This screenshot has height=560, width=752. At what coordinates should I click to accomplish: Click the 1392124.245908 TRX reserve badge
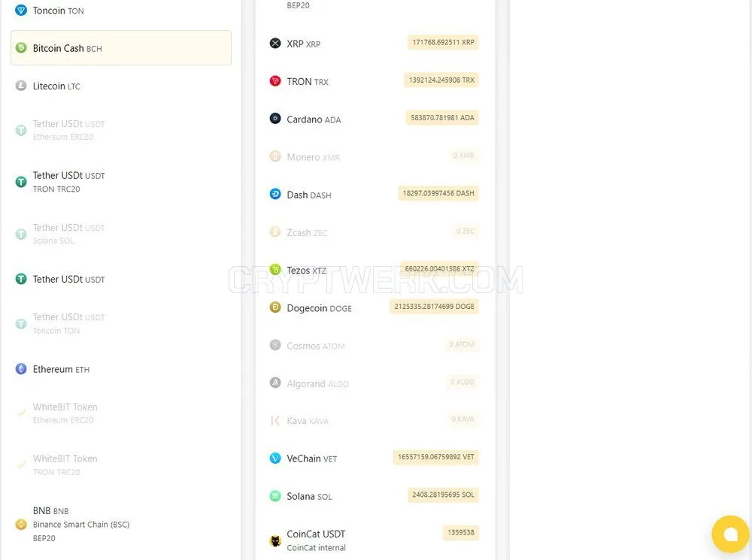coord(441,80)
